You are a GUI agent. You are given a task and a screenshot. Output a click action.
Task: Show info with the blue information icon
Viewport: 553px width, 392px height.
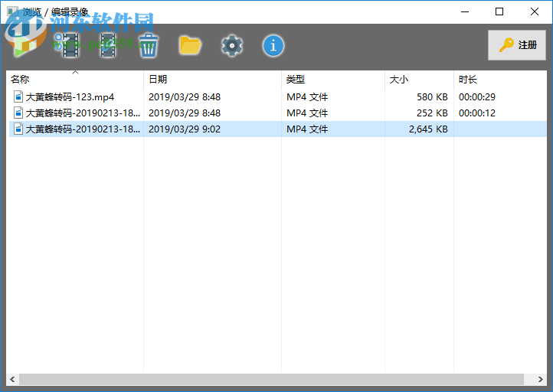coord(273,45)
